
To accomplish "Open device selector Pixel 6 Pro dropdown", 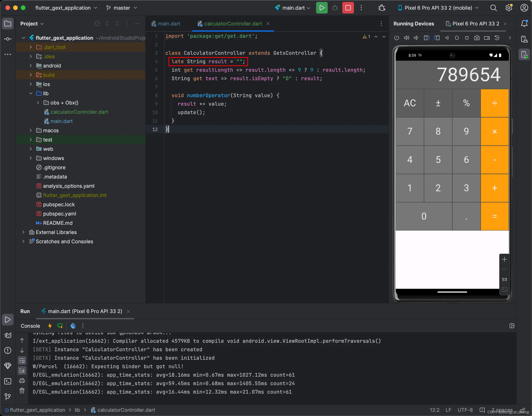I will (438, 8).
